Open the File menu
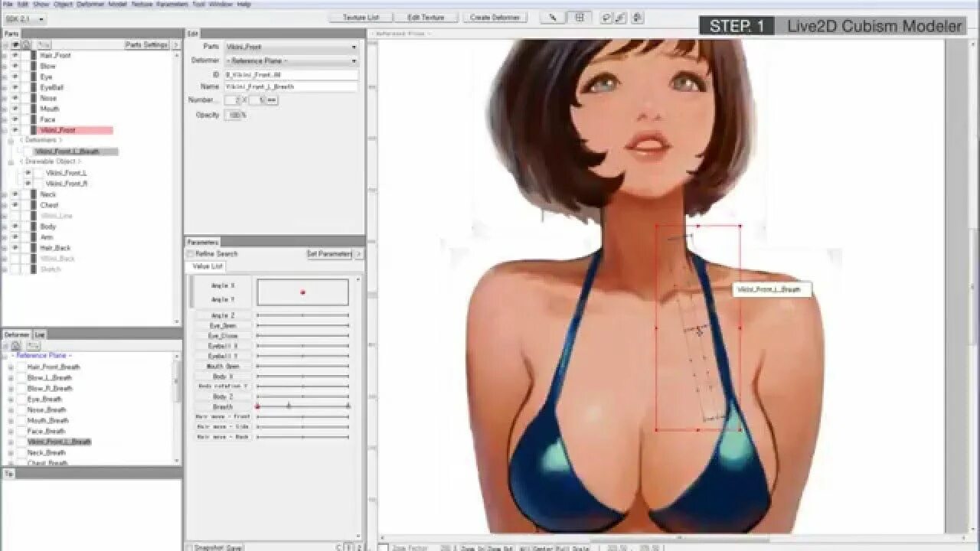980x551 pixels. (x=8, y=5)
